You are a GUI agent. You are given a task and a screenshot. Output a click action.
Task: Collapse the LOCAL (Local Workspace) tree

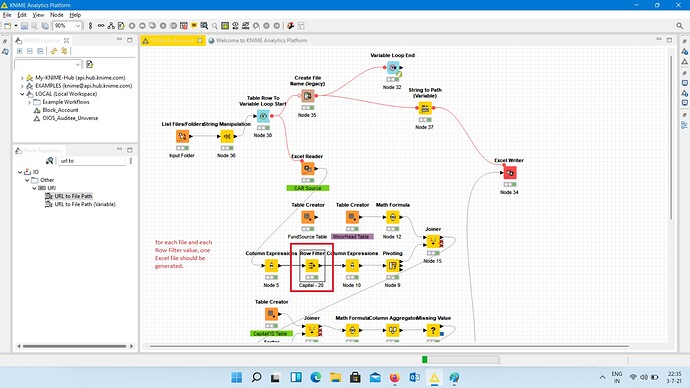pos(22,94)
